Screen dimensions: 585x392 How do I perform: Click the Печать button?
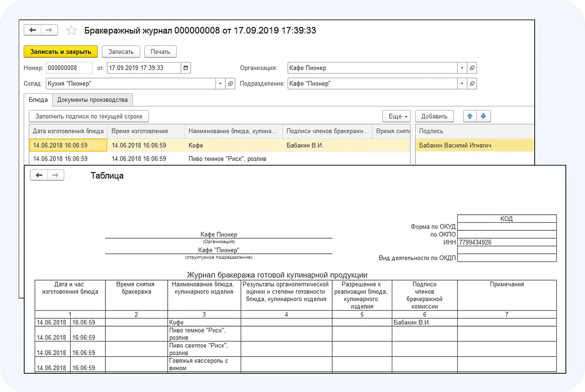[160, 52]
